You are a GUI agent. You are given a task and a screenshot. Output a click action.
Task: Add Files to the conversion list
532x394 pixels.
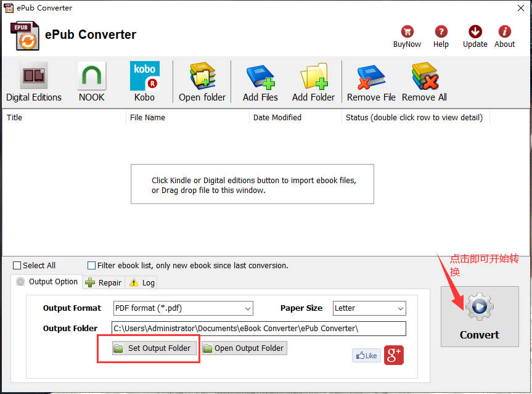pyautogui.click(x=260, y=81)
